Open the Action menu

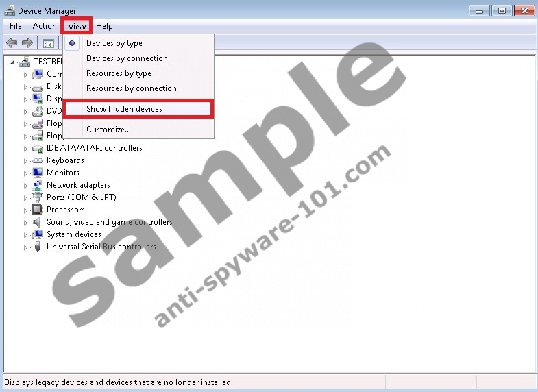coord(45,26)
